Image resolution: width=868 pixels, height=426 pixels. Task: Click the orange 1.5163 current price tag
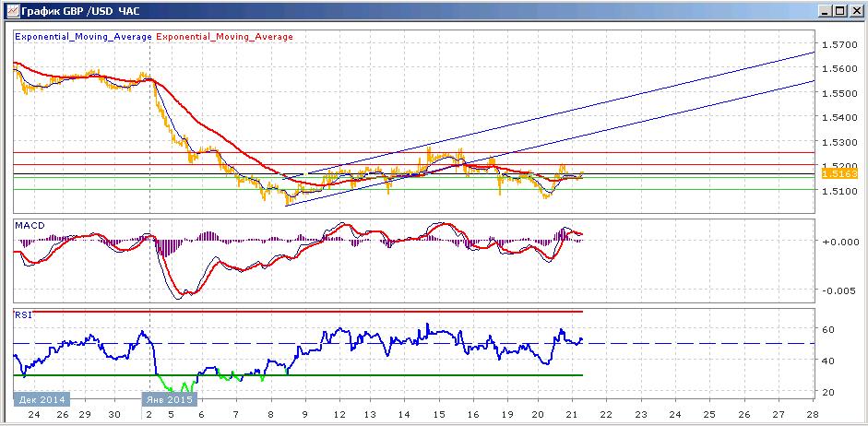(x=839, y=174)
